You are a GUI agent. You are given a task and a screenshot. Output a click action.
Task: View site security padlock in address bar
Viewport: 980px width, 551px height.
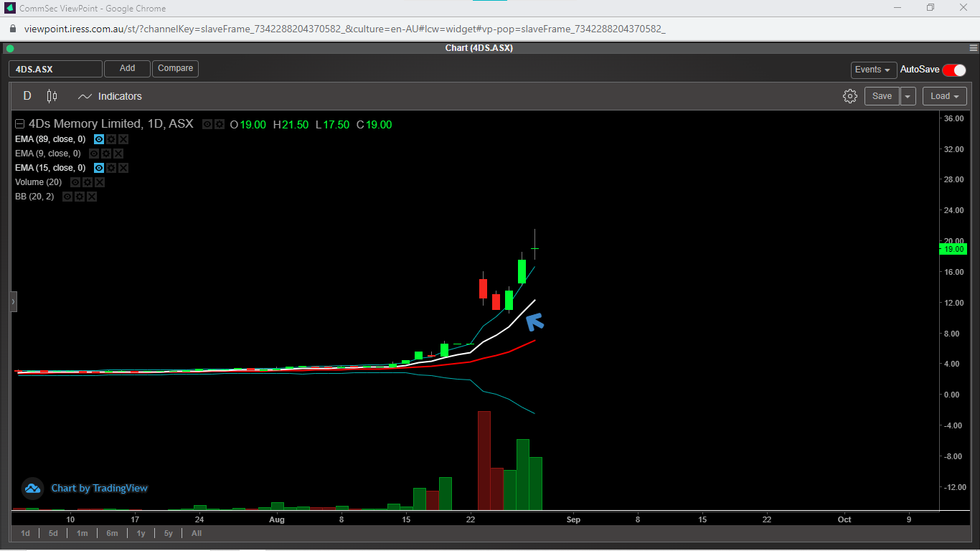[x=12, y=29]
